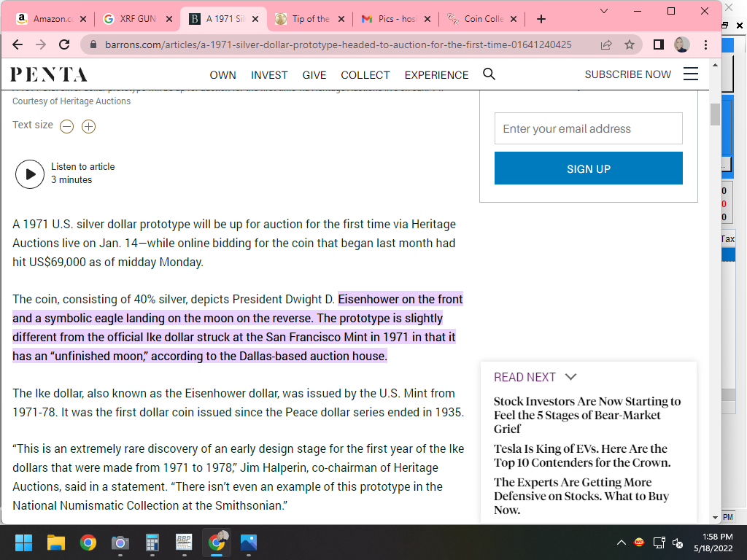The height and width of the screenshot is (560, 747).
Task: Open the INVEST menu section
Action: click(269, 75)
